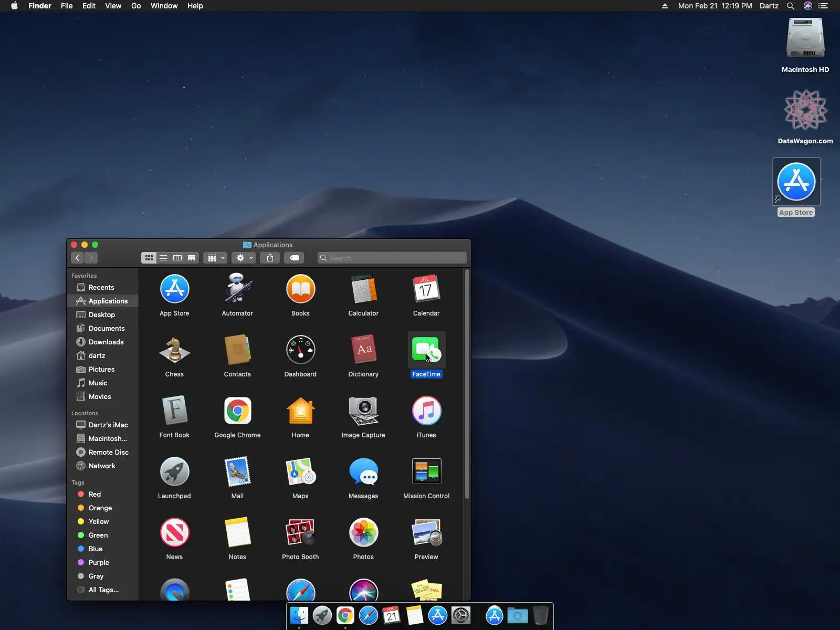The image size is (840, 630).
Task: Select the Green tag in sidebar
Action: coord(102,535)
